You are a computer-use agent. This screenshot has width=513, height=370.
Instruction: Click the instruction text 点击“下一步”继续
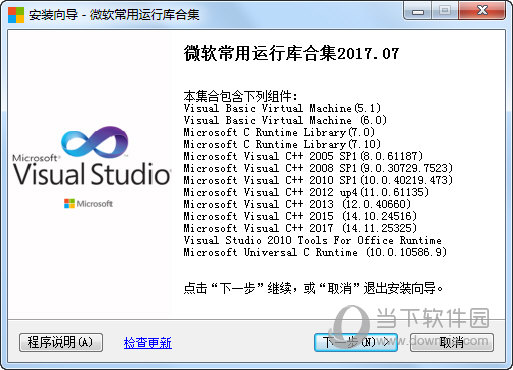(237, 288)
